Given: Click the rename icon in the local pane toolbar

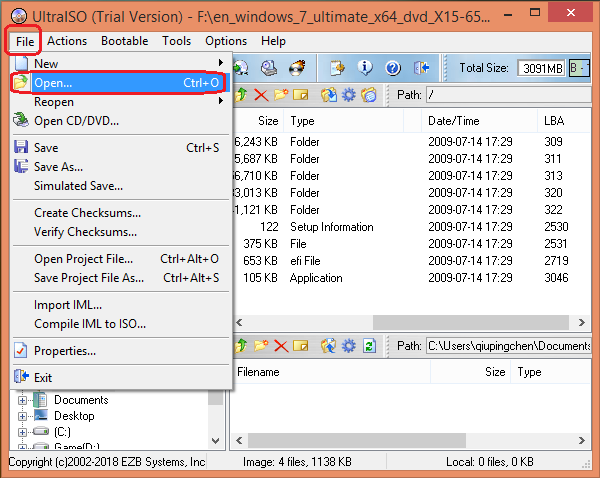Looking at the screenshot, I should (300, 346).
